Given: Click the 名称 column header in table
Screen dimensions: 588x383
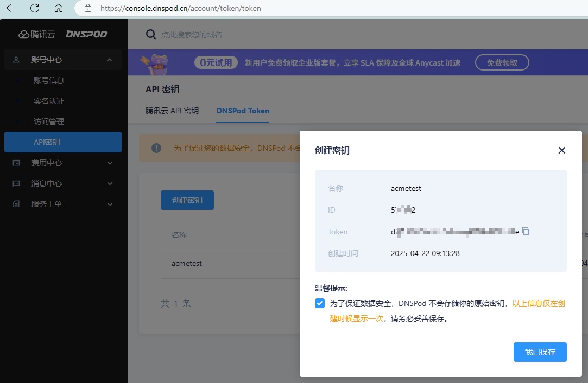Looking at the screenshot, I should [x=179, y=235].
